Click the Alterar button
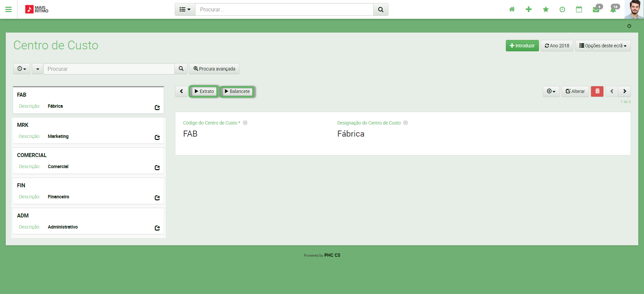Viewport: 644px width, 294px height. (x=575, y=91)
